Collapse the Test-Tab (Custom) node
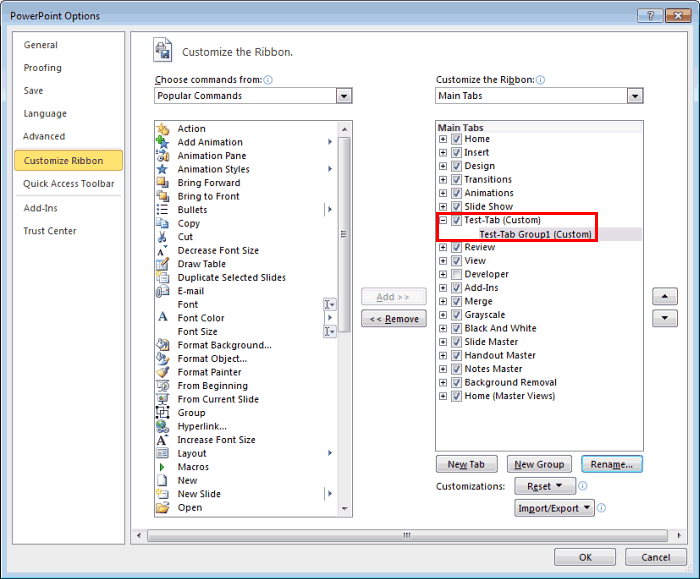This screenshot has height=579, width=700. 443,220
